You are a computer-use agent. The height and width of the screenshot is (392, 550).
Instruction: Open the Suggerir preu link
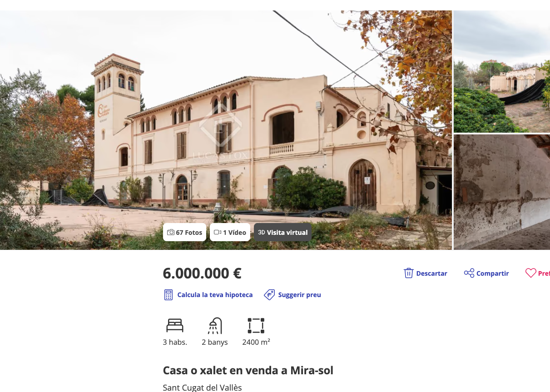click(x=299, y=295)
